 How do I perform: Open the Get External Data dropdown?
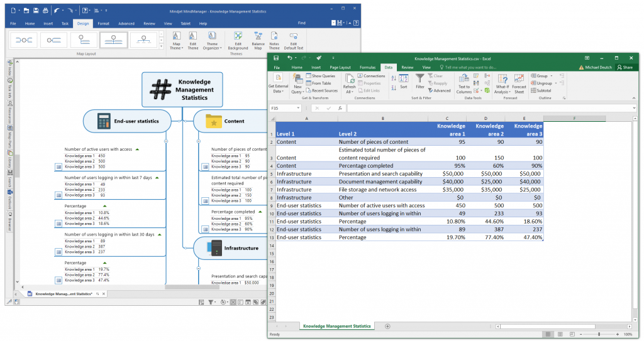[x=278, y=84]
